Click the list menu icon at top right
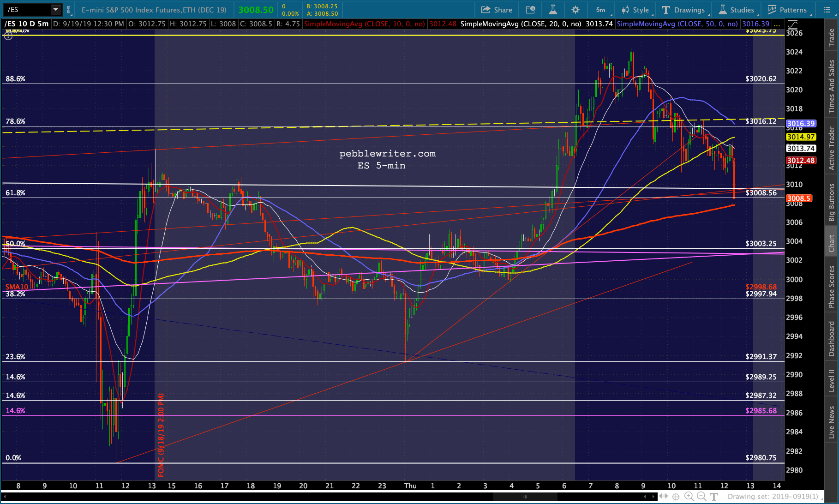The width and height of the screenshot is (839, 504). [x=827, y=10]
